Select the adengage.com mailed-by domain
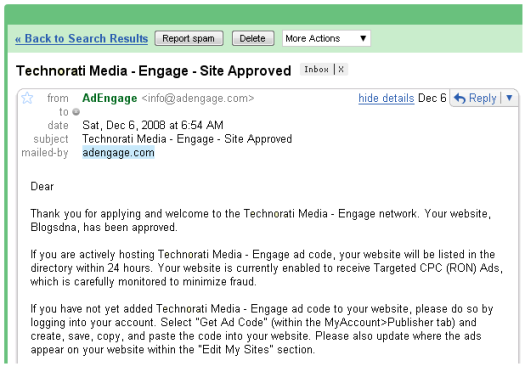Screen dimensions: 525x372 point(118,152)
